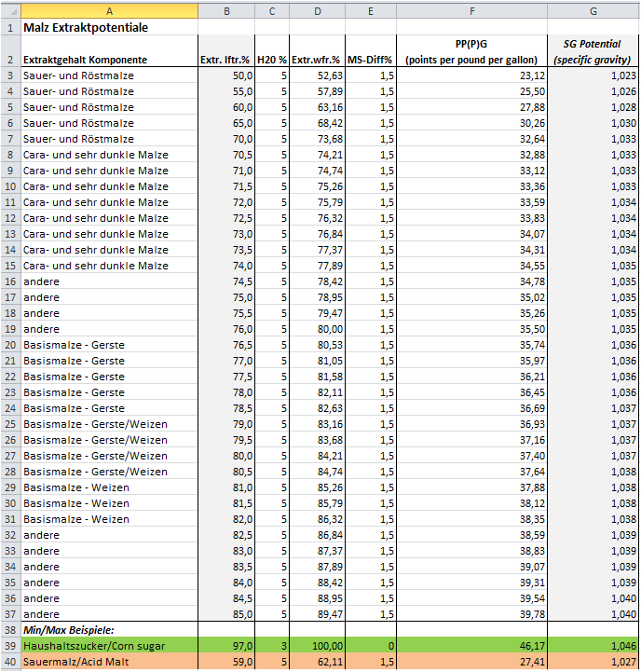Select the column G header
The height and width of the screenshot is (672, 641).
click(x=593, y=10)
